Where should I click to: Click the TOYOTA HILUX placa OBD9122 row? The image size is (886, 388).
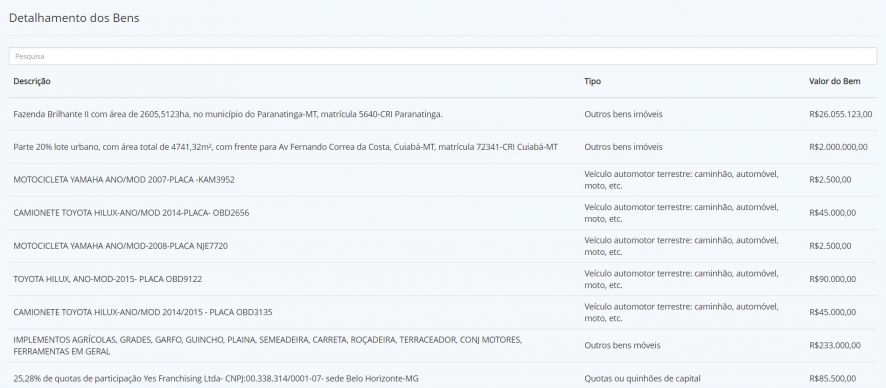point(442,279)
